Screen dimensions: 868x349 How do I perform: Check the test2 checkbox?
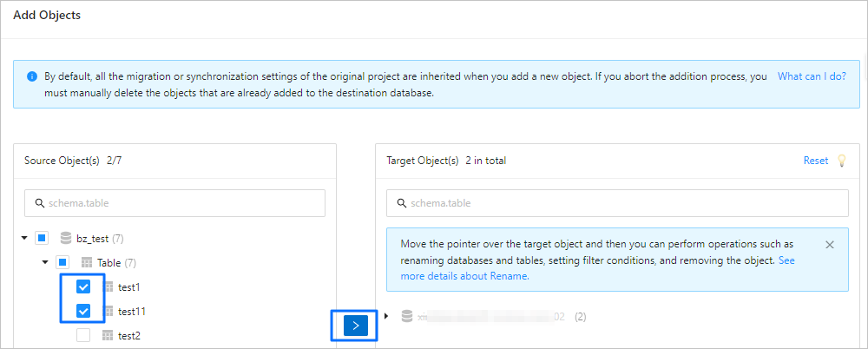(83, 335)
